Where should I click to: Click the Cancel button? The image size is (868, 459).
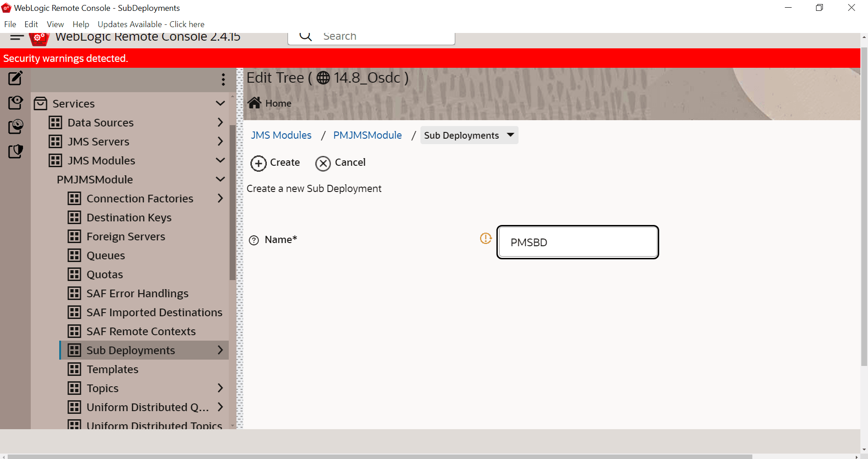[340, 163]
